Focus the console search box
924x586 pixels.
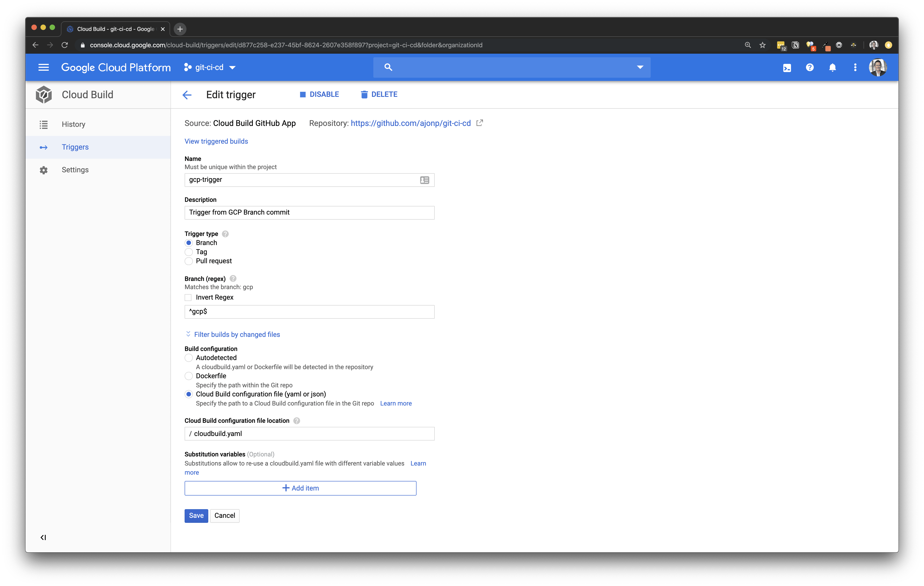point(512,68)
